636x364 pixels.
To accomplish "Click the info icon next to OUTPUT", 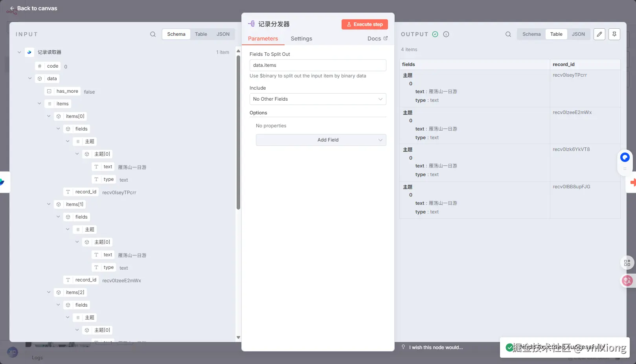I will coord(446,34).
